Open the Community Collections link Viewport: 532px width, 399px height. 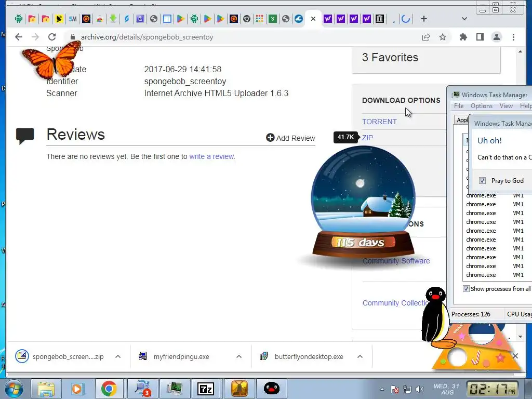point(395,303)
